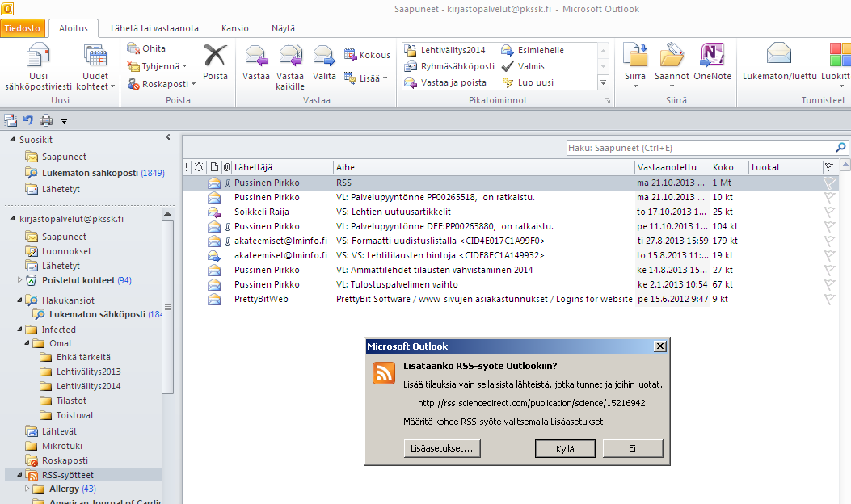Screen dimensions: 851x504
Task: Run the Lehtivälitys2014 quick step
Action: point(445,50)
